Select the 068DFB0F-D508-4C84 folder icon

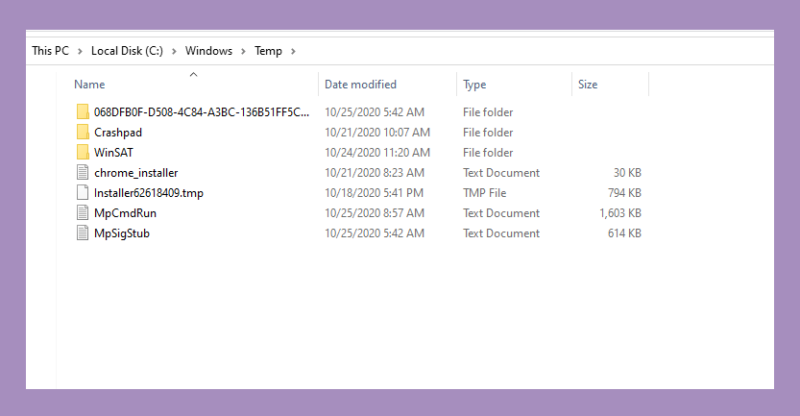(x=83, y=112)
